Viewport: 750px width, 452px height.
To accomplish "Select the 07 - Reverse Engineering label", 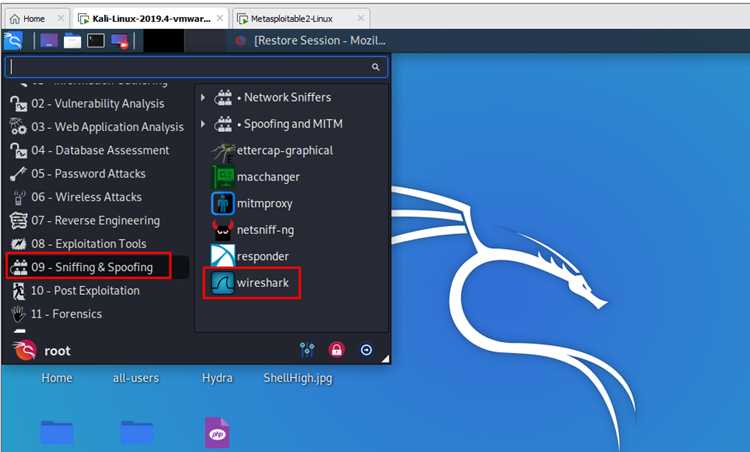I will coord(95,220).
